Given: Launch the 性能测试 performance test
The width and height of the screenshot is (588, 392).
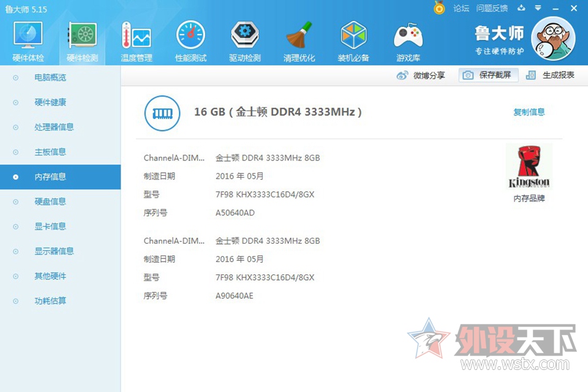Looking at the screenshot, I should coord(190,41).
